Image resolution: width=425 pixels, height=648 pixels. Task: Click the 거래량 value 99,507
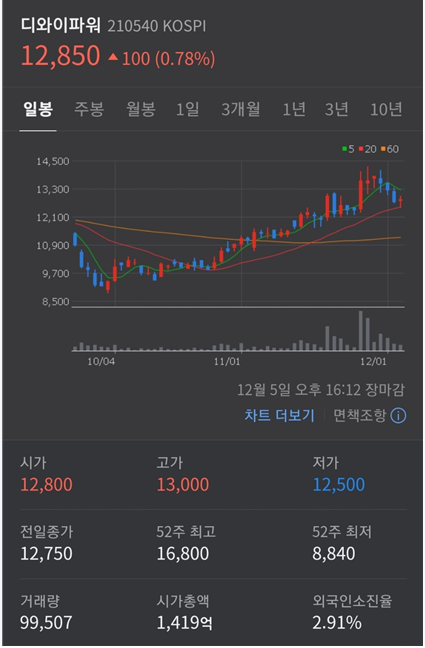[x=46, y=622]
